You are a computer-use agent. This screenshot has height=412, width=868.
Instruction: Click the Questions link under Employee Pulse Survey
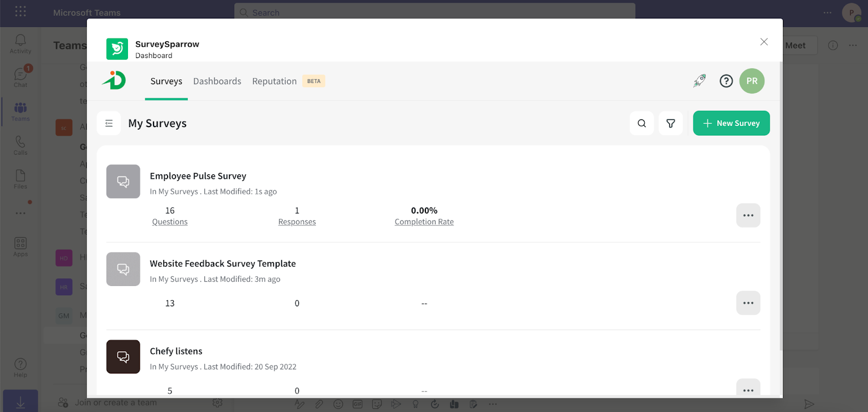[170, 222]
